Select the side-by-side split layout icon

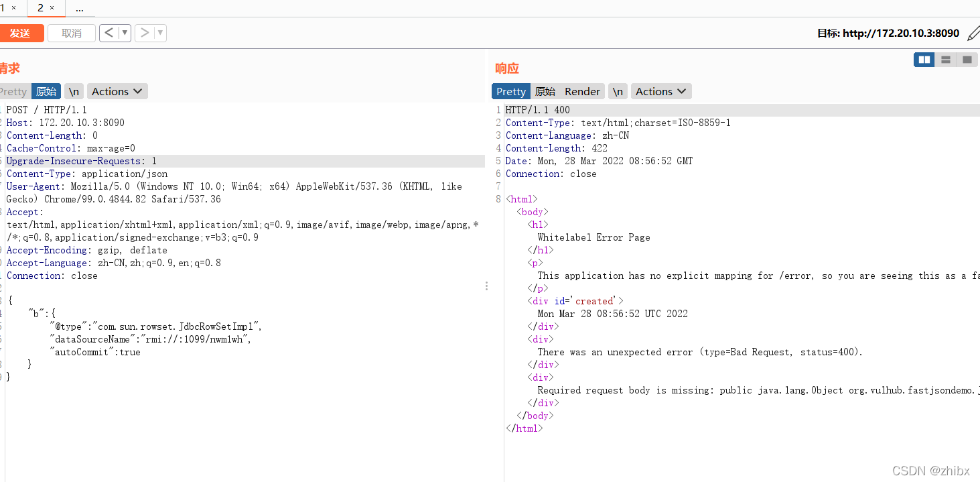pos(924,60)
